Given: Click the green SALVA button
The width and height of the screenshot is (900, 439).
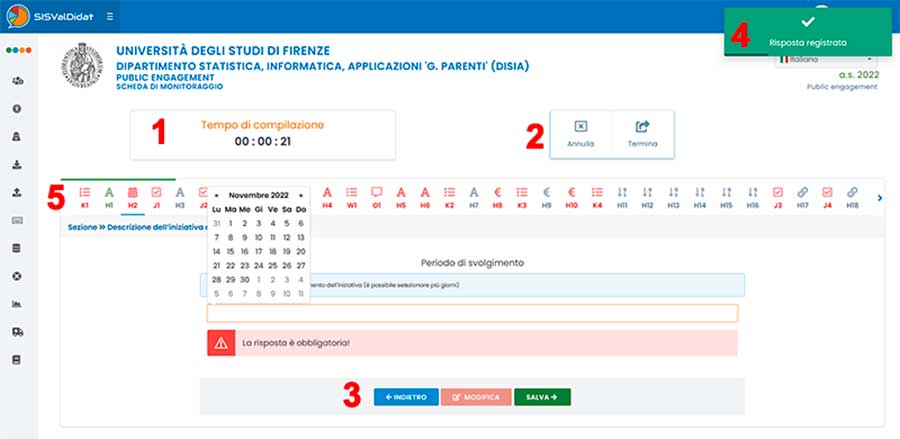Looking at the screenshot, I should (x=542, y=397).
